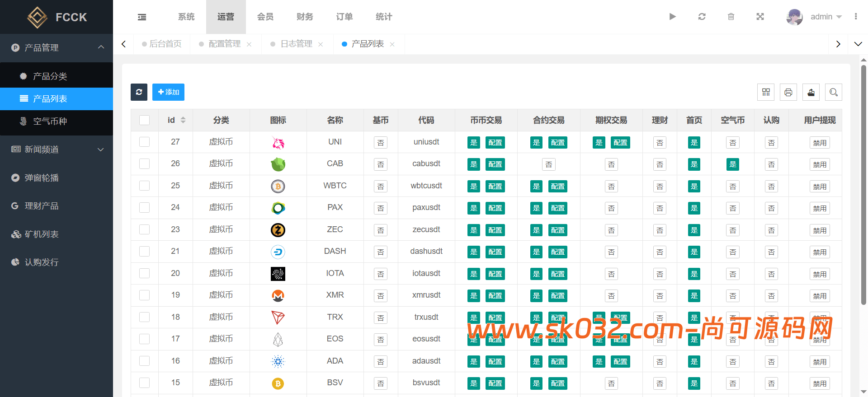Toggle CAB 空气币 是 switch
This screenshot has height=397, width=868.
[733, 164]
